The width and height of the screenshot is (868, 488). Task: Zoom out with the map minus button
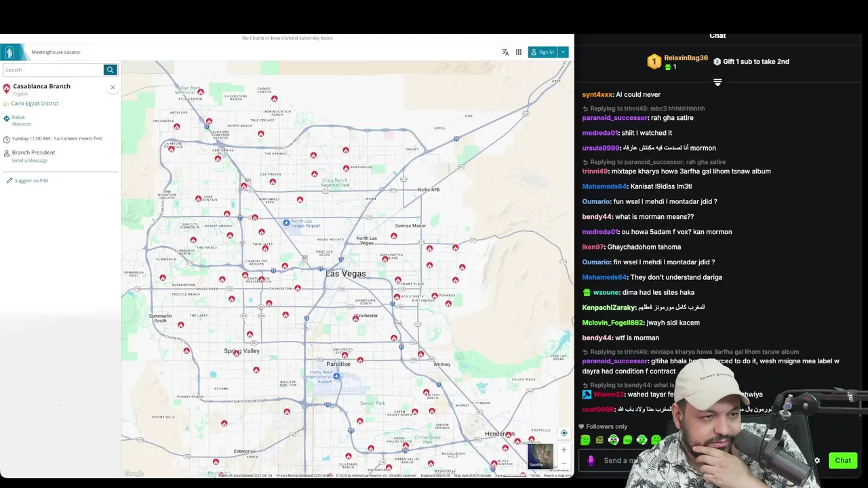tap(564, 464)
